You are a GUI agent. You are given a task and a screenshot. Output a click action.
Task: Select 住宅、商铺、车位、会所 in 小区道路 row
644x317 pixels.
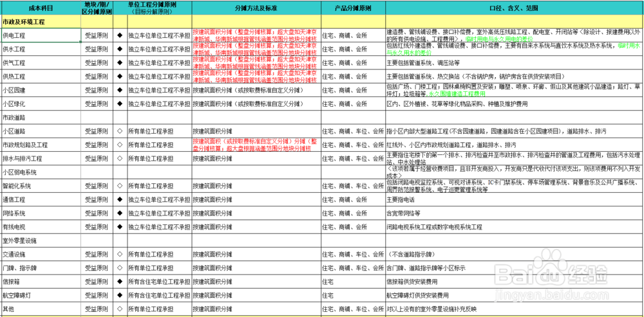pos(353,131)
